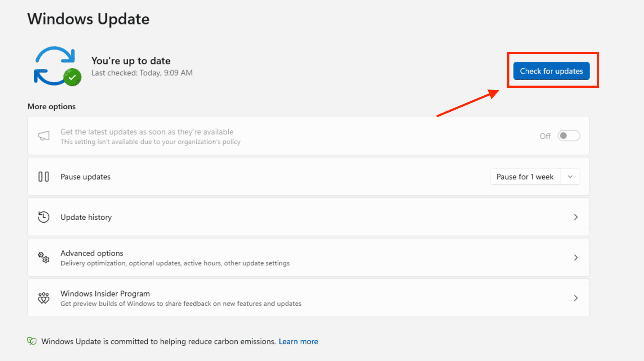Click the clock icon for Update history

(x=44, y=217)
